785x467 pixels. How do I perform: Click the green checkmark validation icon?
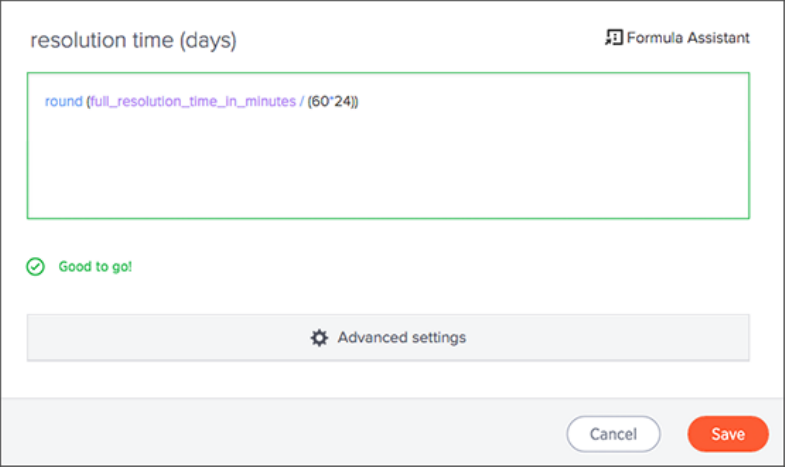click(x=36, y=267)
